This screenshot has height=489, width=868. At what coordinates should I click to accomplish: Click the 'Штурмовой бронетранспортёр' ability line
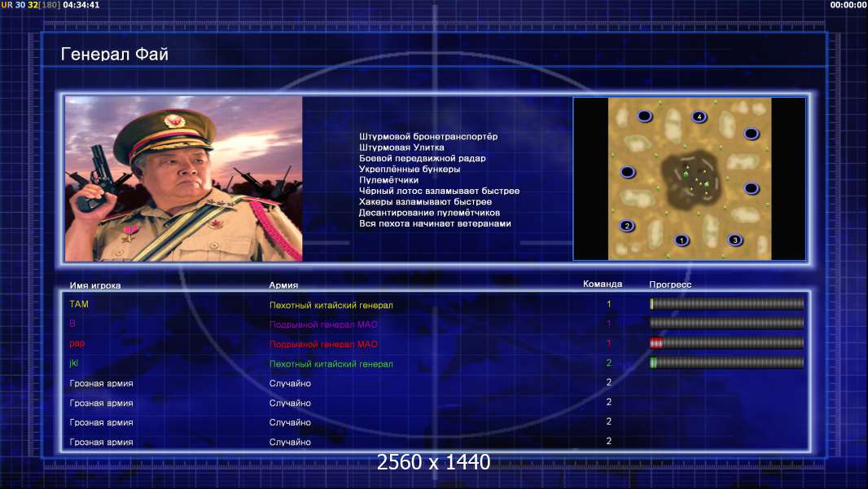pos(428,137)
